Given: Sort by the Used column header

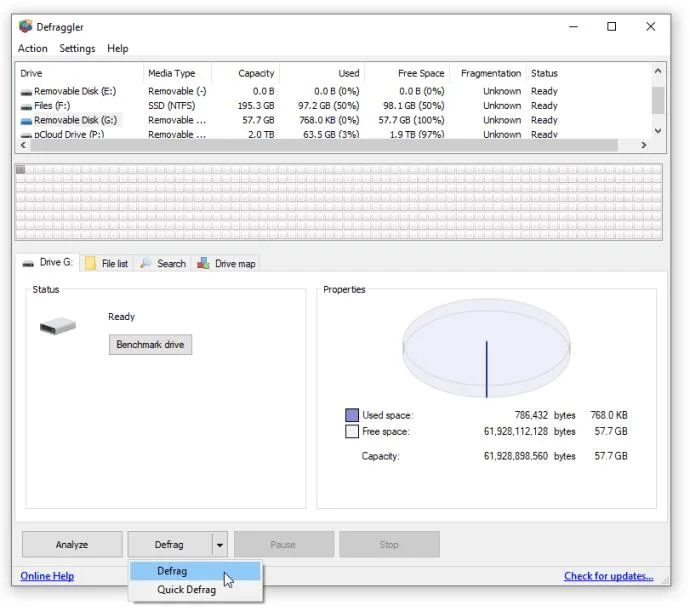Looking at the screenshot, I should click(323, 73).
